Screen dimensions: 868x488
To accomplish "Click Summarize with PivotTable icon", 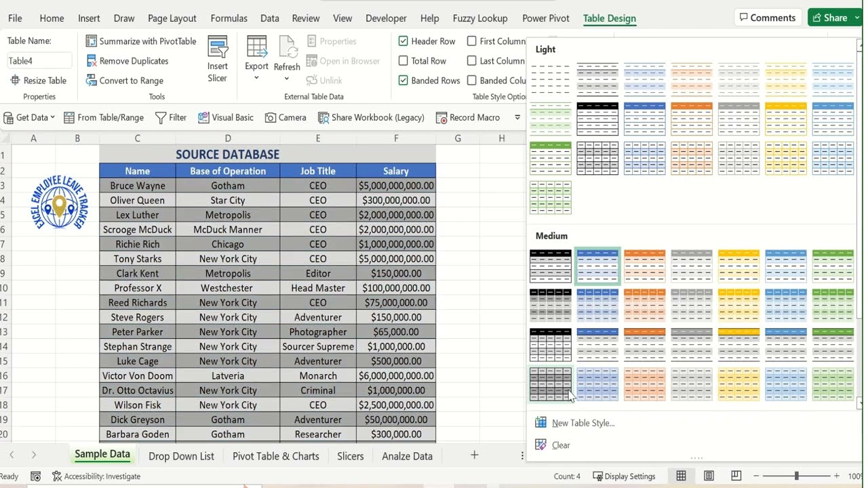I will pos(92,41).
